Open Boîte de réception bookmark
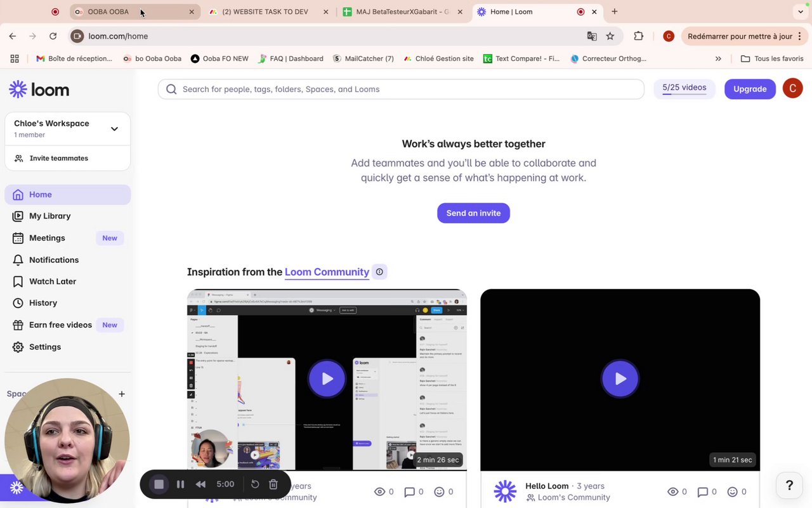This screenshot has width=812, height=508. pyautogui.click(x=74, y=58)
